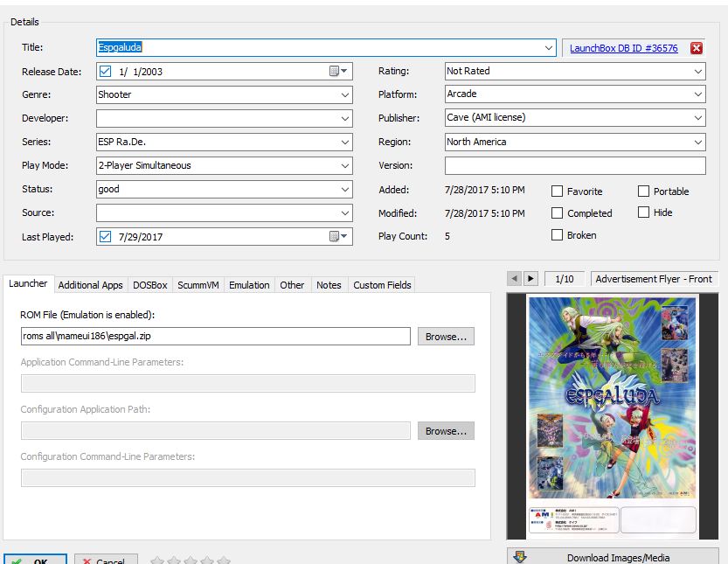Enable the Portable checkbox

[x=643, y=191]
